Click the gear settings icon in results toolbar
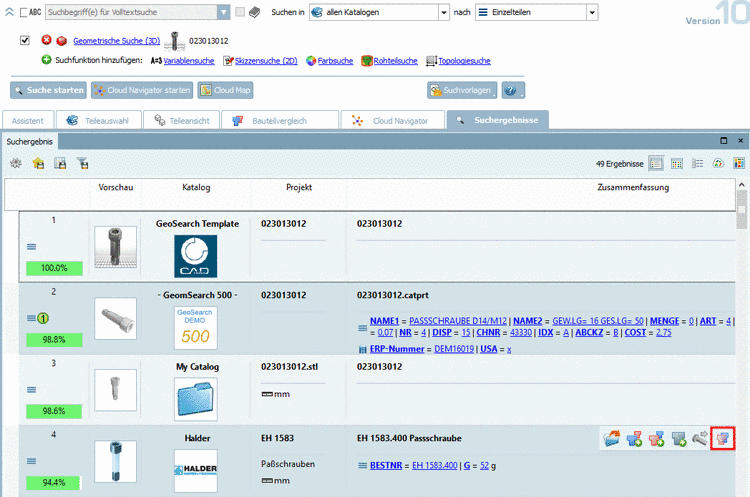This screenshot has width=750, height=497. click(x=16, y=164)
